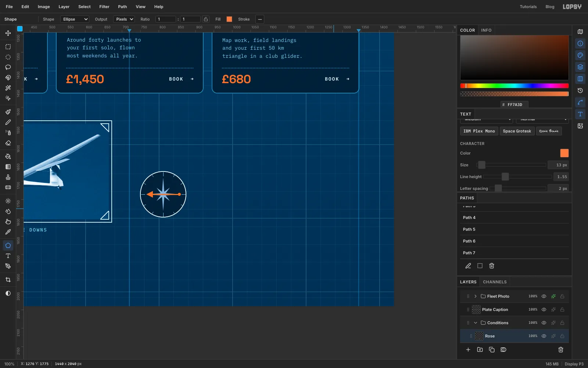
Task: Hide the Fleet Photo layer group
Action: click(544, 296)
